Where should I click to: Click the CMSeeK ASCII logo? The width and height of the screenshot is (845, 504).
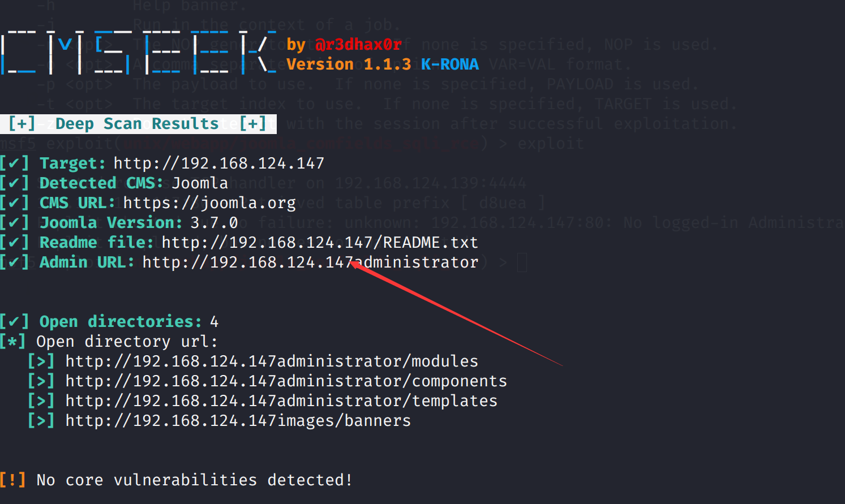138,51
